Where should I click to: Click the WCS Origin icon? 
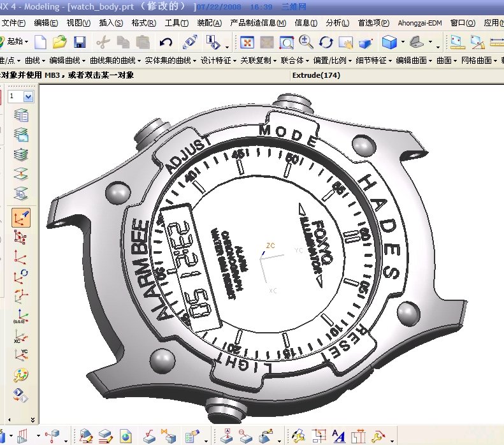click(x=20, y=258)
